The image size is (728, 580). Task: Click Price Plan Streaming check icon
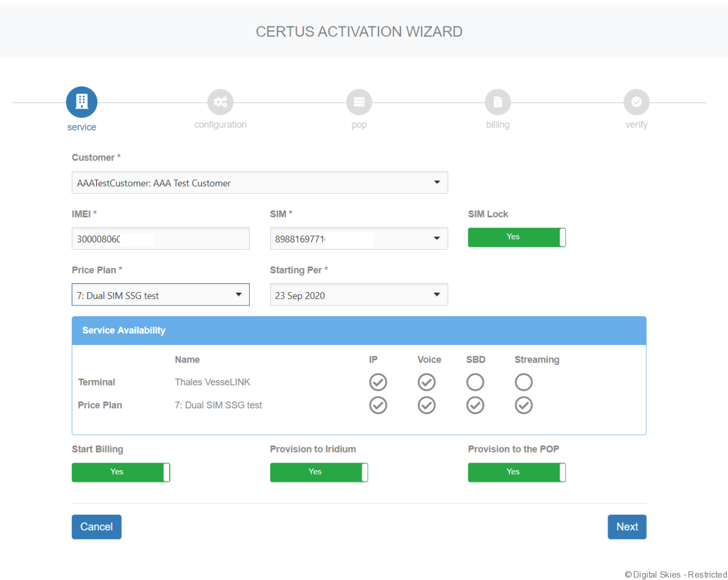click(524, 405)
